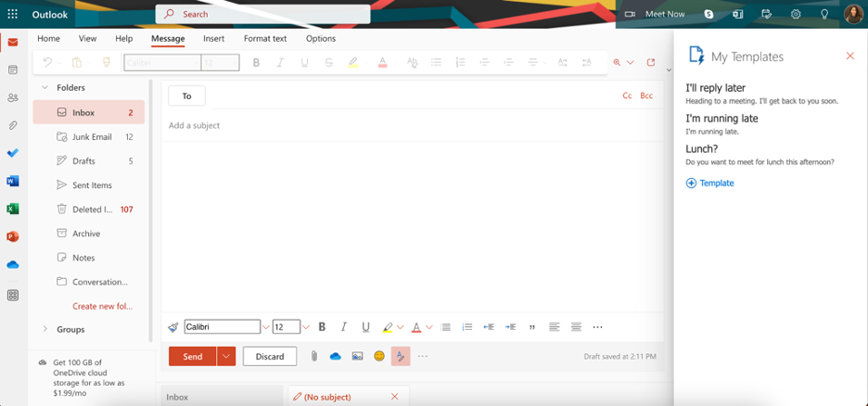The width and height of the screenshot is (868, 406).
Task: Toggle underline in the bottom formatting bar
Action: pos(365,327)
